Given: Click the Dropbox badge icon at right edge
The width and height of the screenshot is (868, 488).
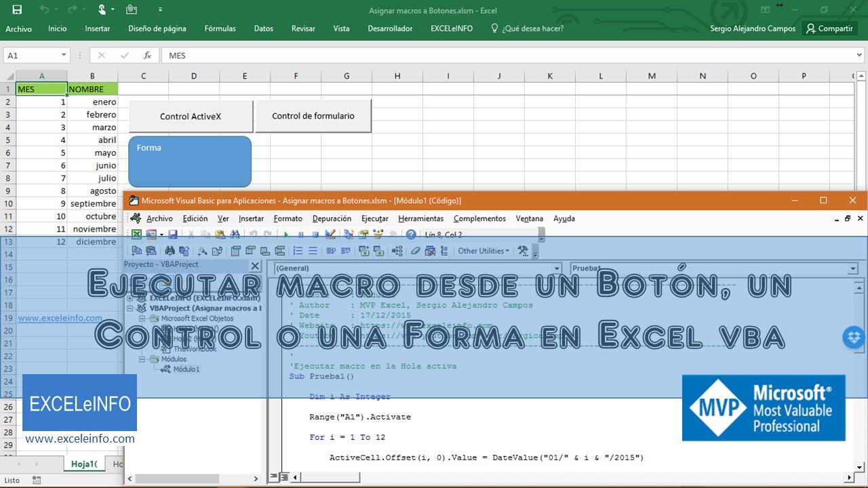Looking at the screenshot, I should click(854, 337).
